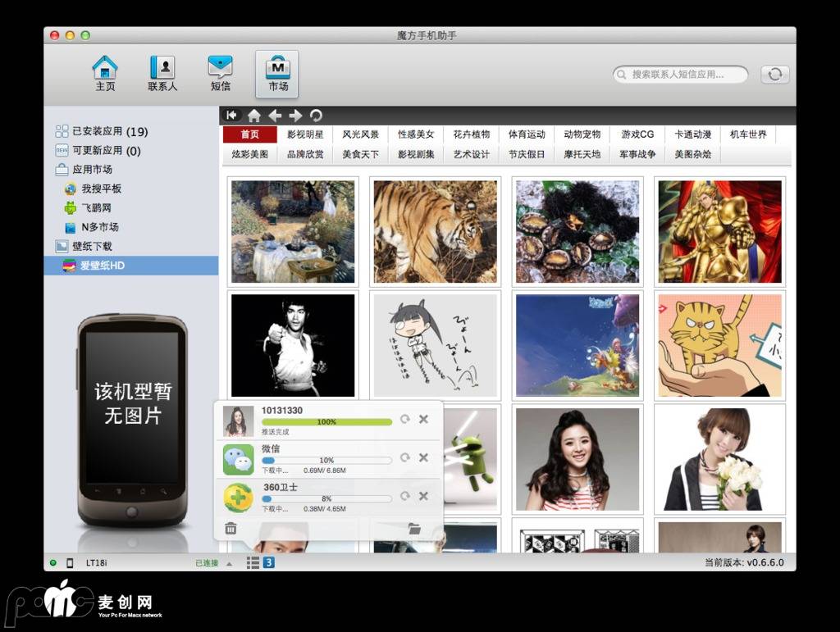Open the 短信 messages section

pos(220,73)
